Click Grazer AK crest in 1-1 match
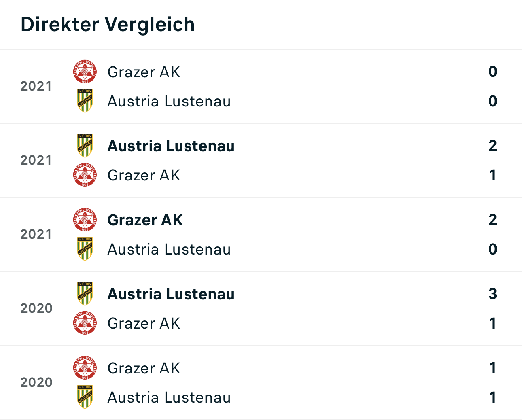 (85, 368)
